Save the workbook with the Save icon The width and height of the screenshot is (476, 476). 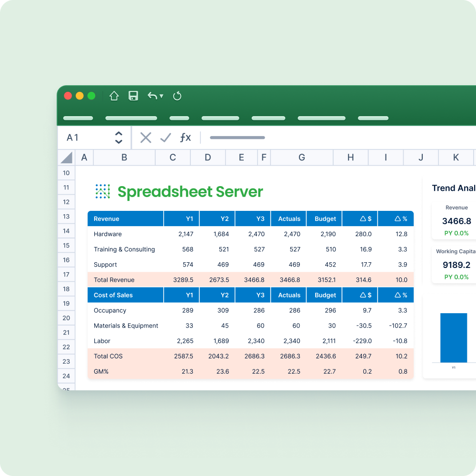click(133, 96)
